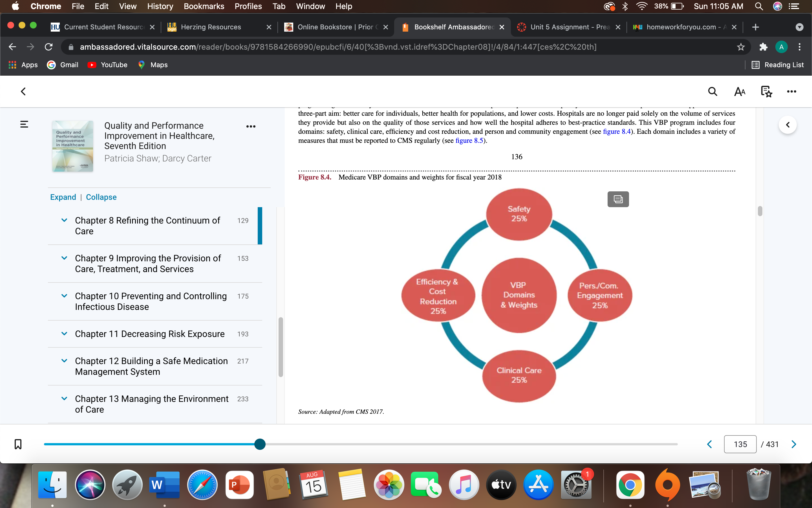Switch to Unit 5 Assignment tab

pyautogui.click(x=569, y=27)
